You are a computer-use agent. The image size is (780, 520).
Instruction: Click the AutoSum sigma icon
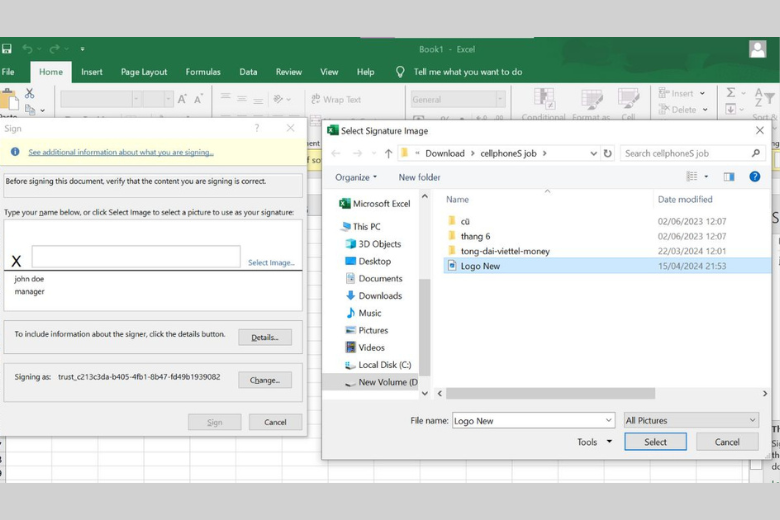click(730, 93)
